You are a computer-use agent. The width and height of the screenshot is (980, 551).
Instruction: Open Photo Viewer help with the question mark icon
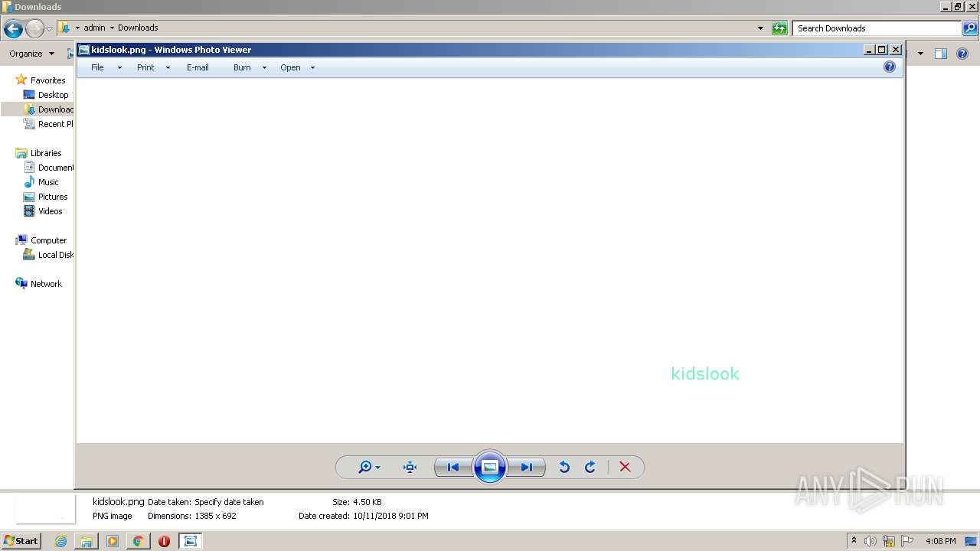point(890,67)
